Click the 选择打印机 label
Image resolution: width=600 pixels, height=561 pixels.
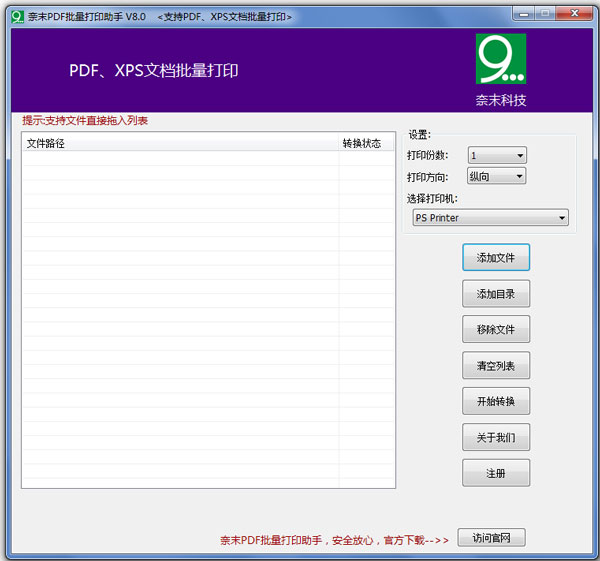pyautogui.click(x=432, y=199)
